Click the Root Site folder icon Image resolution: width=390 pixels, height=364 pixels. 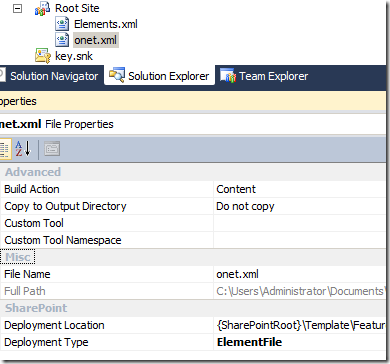(43, 8)
